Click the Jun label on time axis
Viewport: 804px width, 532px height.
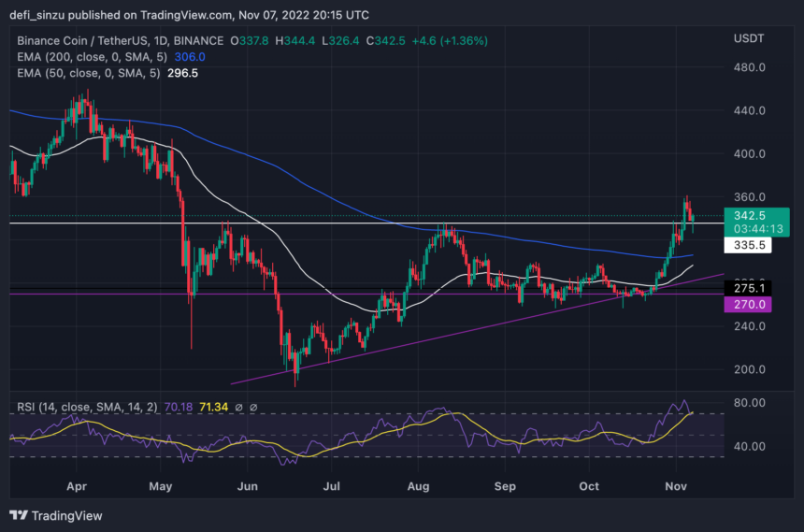(x=249, y=486)
